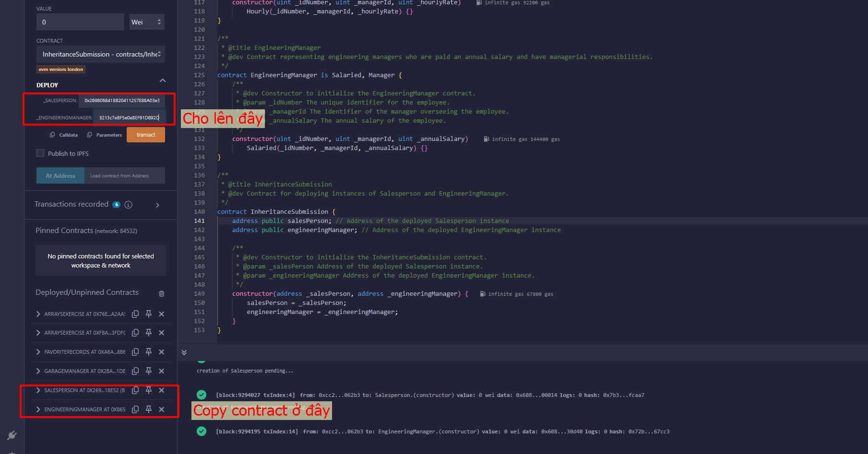Click 'salesPerson = _salesPerson;' code line

point(297,303)
